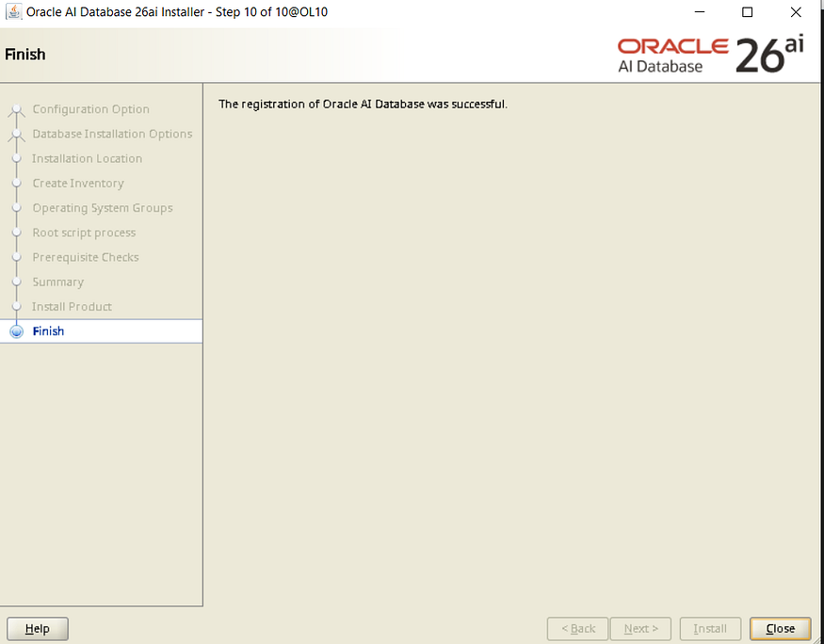
Task: Maximize the installer window
Action: click(748, 12)
